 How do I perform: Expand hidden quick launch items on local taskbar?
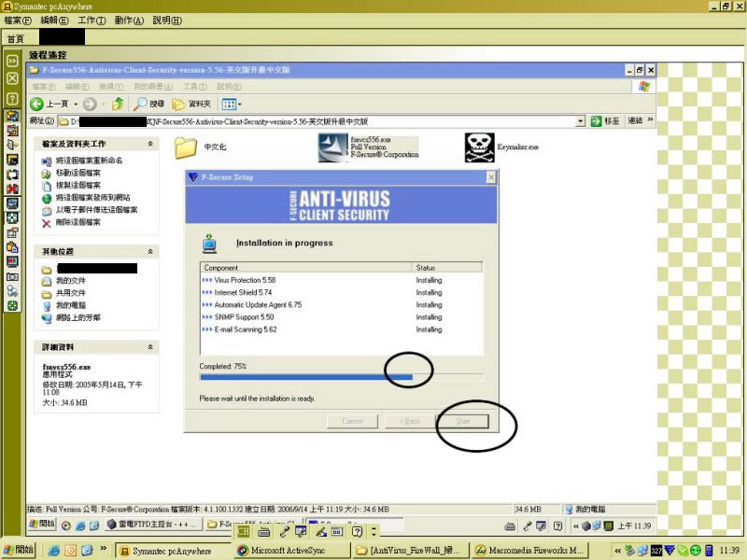tap(103, 549)
